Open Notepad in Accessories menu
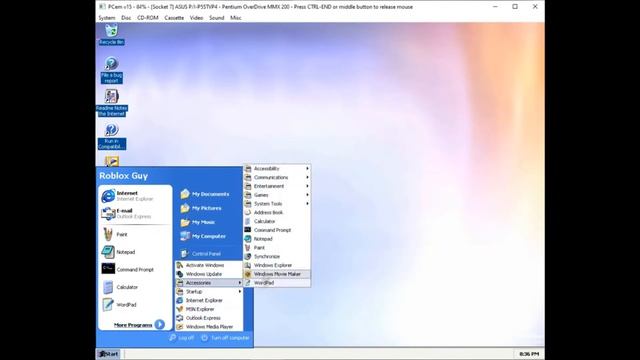The height and width of the screenshot is (360, 640). [277, 239]
